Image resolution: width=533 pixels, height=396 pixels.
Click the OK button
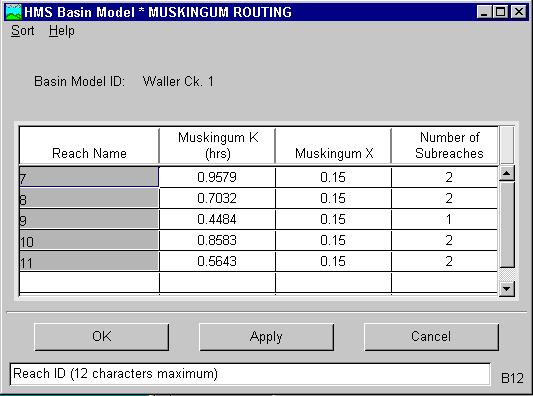[102, 337]
